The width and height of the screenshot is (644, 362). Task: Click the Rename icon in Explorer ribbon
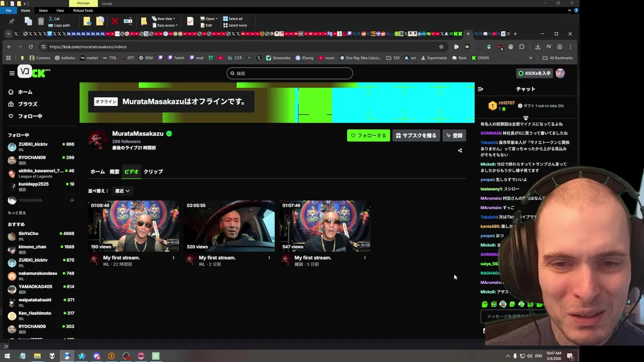128,21
